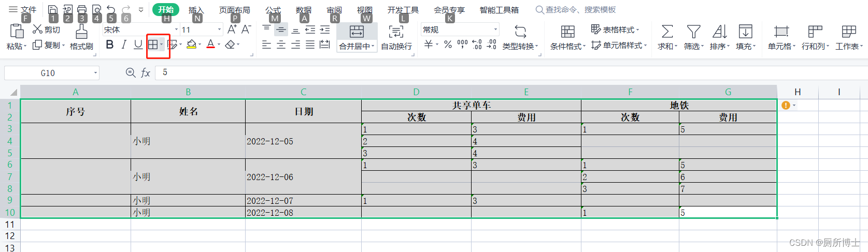Click the error warning indicator beside column H
868x252 pixels.
pyautogui.click(x=786, y=105)
